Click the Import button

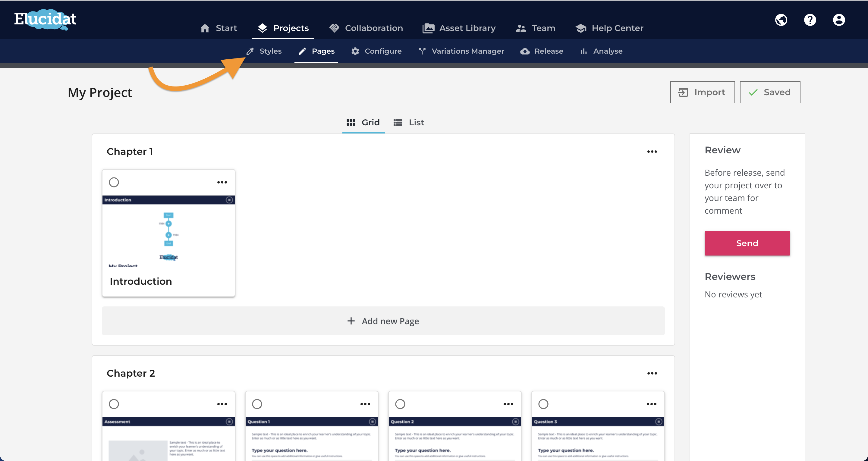click(x=703, y=92)
